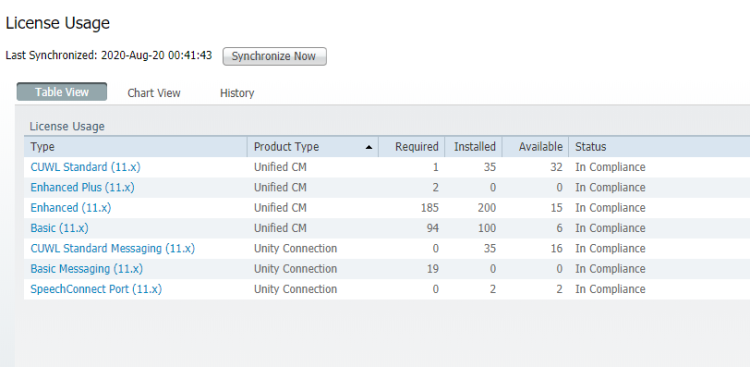Select the License Usage page heading
Screen dimensions: 750x367
tap(58, 23)
